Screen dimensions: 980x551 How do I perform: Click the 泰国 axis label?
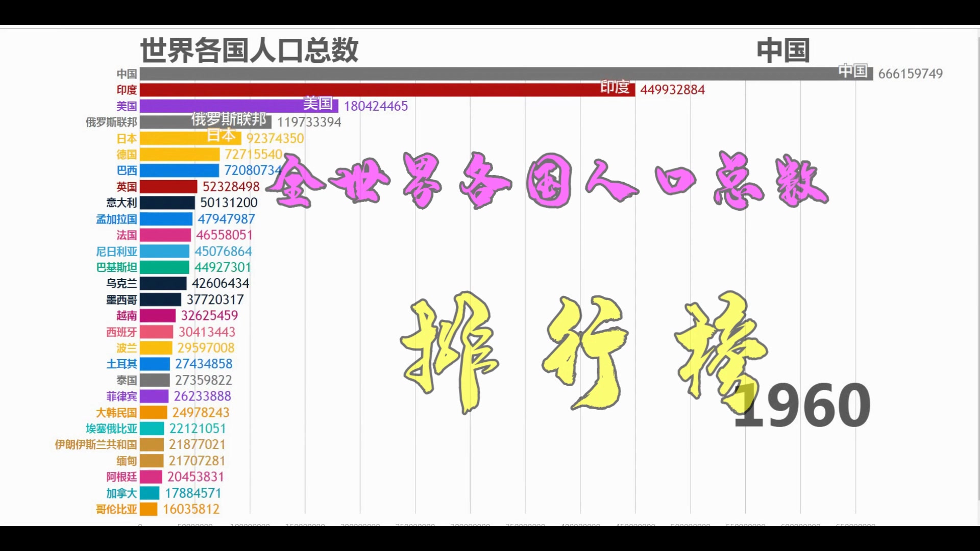(127, 380)
